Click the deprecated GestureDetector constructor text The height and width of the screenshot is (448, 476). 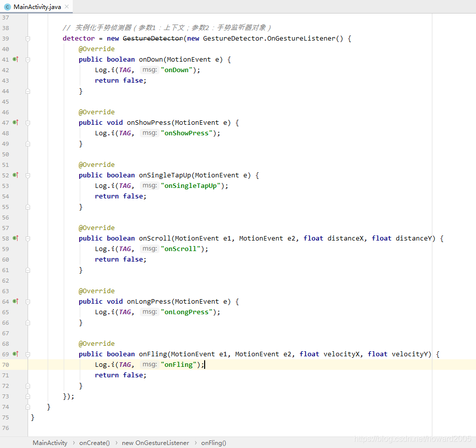152,38
